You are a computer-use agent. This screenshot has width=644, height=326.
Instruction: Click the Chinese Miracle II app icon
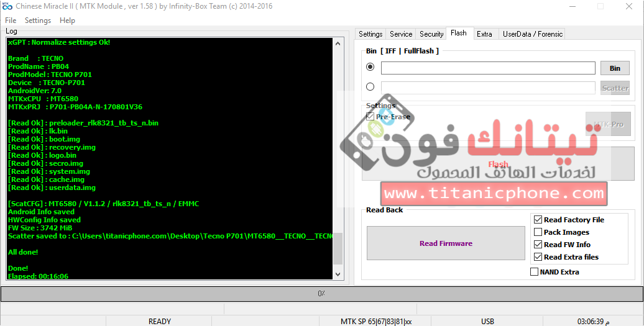(x=7, y=6)
